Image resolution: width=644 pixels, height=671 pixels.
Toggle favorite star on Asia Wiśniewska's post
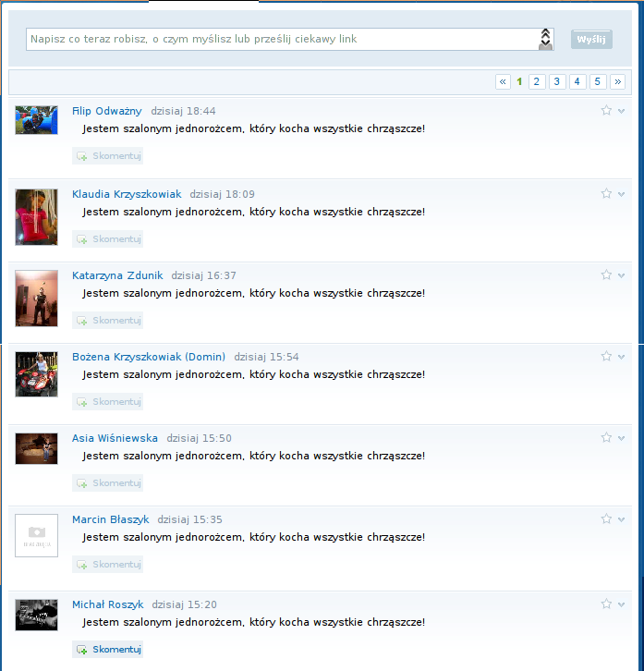tap(606, 438)
